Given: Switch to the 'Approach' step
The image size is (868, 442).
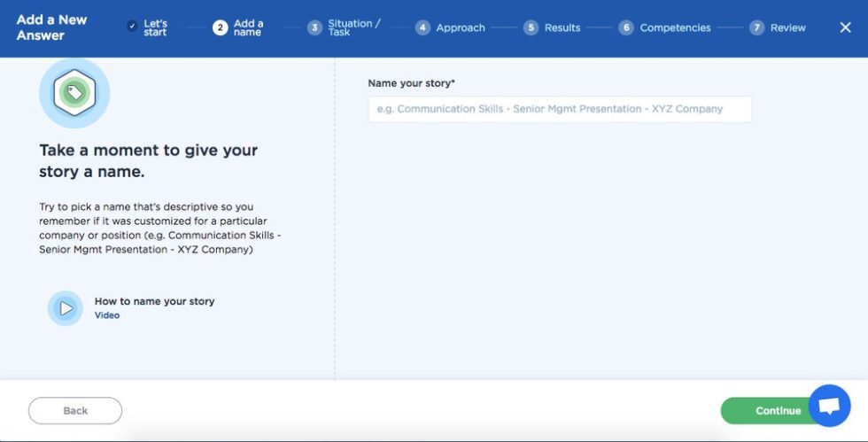Looking at the screenshot, I should pyautogui.click(x=461, y=27).
